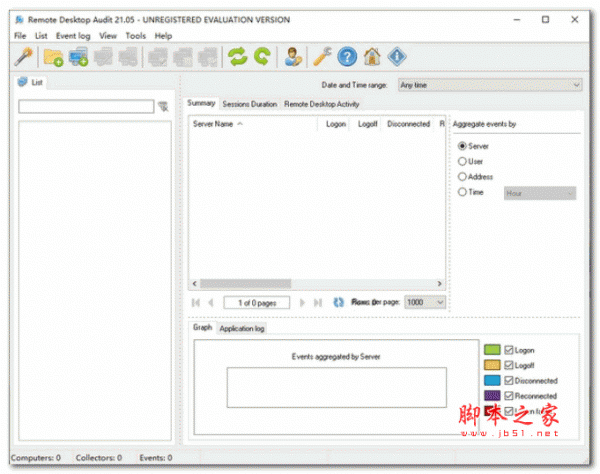Open the Tools menu

click(x=136, y=36)
